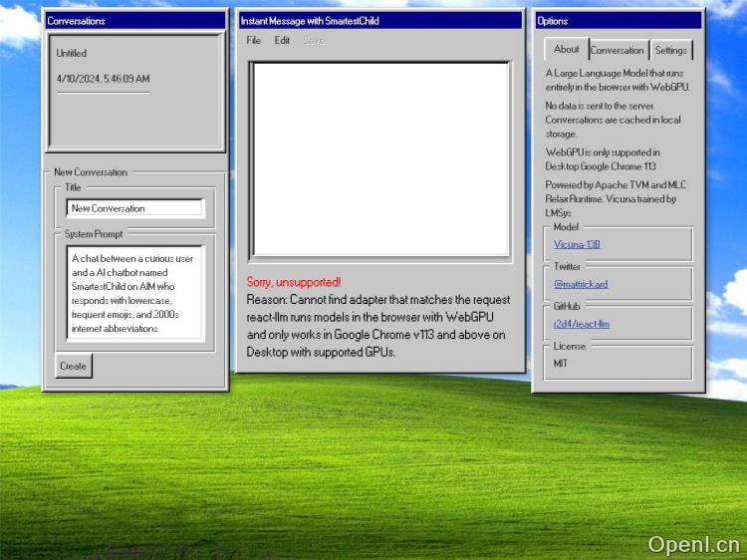Click the Conversations window title bar
Screen dimensions: 747x560
(x=134, y=20)
